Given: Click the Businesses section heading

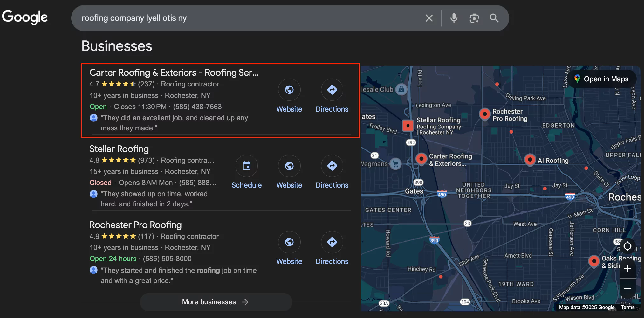Looking at the screenshot, I should pos(117,46).
